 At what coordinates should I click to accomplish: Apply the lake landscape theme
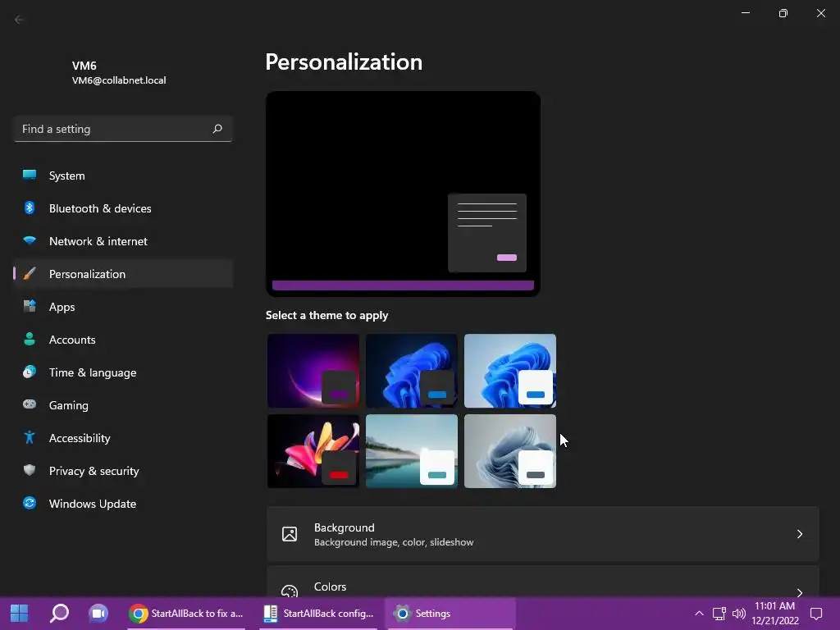tap(412, 451)
